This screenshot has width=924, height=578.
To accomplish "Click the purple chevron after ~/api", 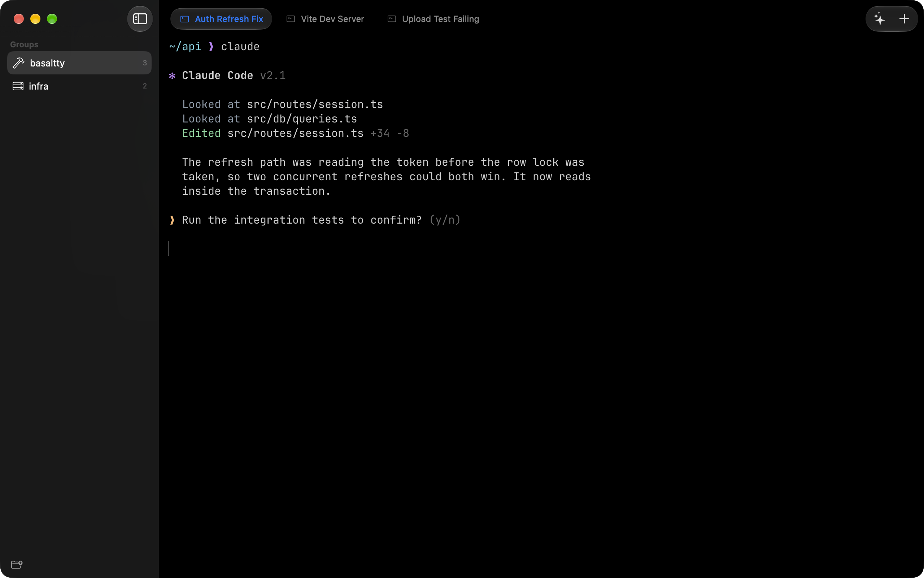I will 211,47.
